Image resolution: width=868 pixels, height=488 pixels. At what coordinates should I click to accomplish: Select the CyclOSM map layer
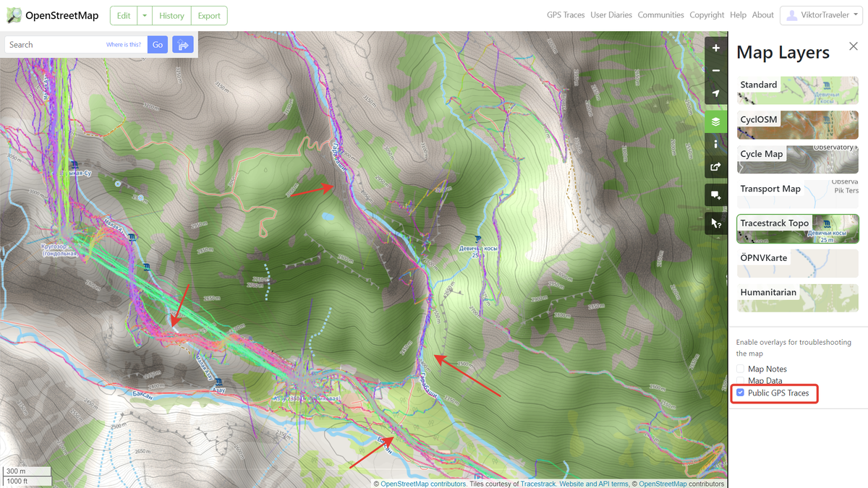798,125
